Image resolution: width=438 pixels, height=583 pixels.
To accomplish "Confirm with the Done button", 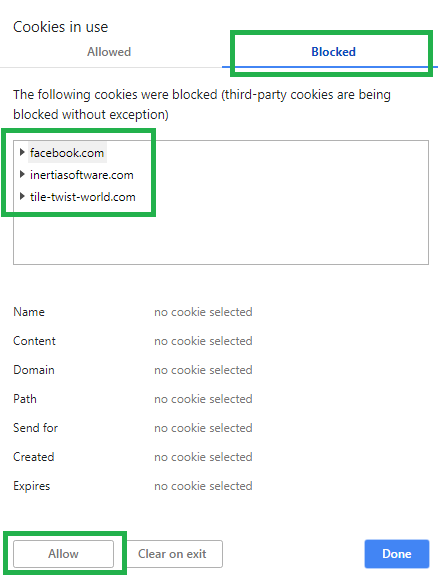I will point(397,554).
